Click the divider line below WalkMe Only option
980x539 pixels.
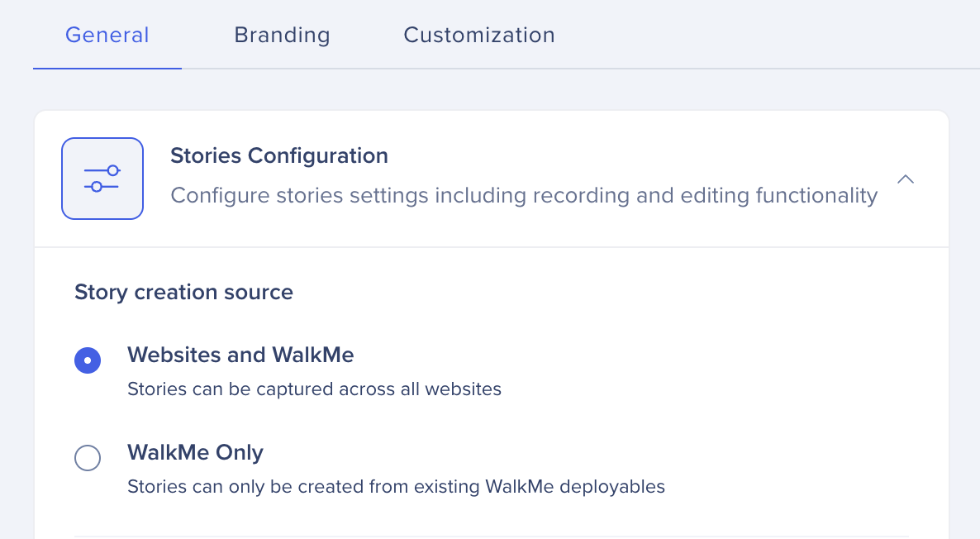pyautogui.click(x=491, y=537)
